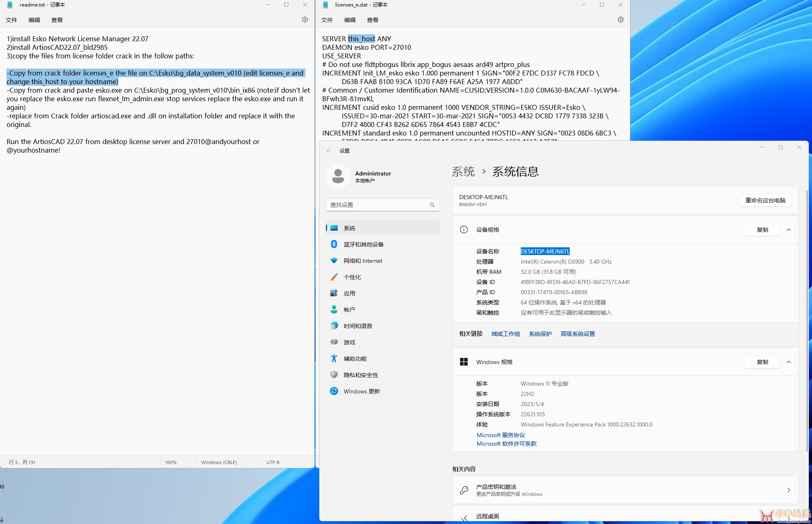
Task: Click the processor value Intel(R) Celeron(R) G6900
Action: (566, 262)
